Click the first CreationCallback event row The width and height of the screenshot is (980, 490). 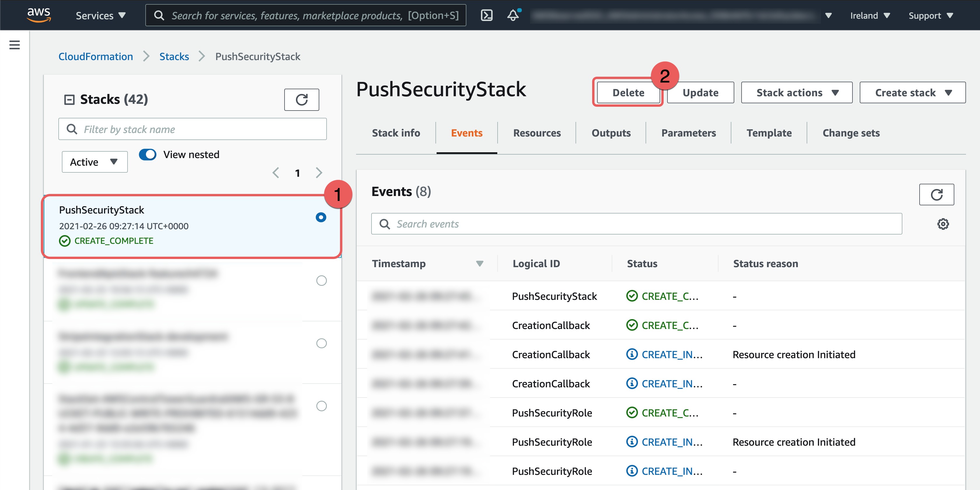click(661, 325)
